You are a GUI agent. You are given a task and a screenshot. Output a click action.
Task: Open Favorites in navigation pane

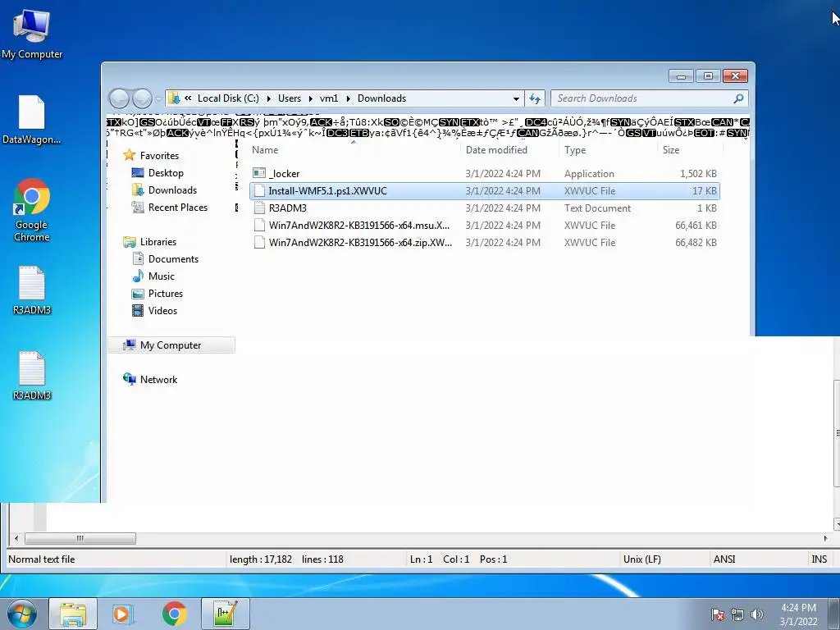coord(159,155)
